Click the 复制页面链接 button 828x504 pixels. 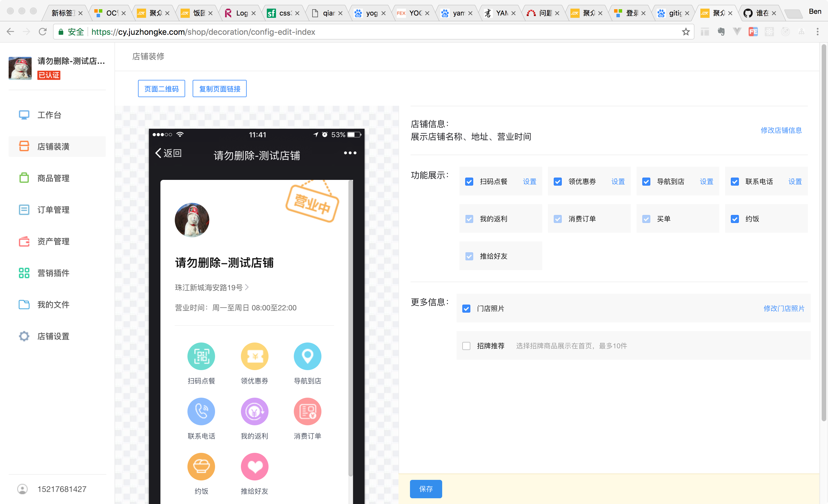click(219, 89)
